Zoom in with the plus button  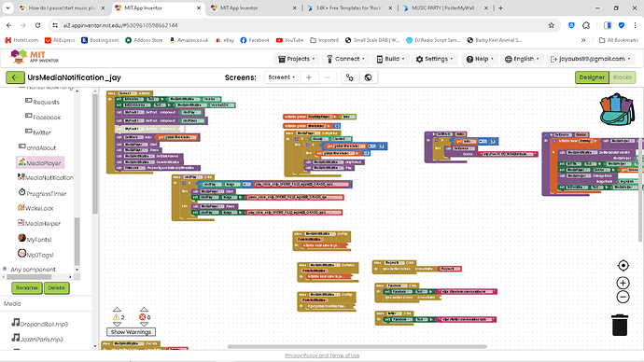tap(623, 283)
